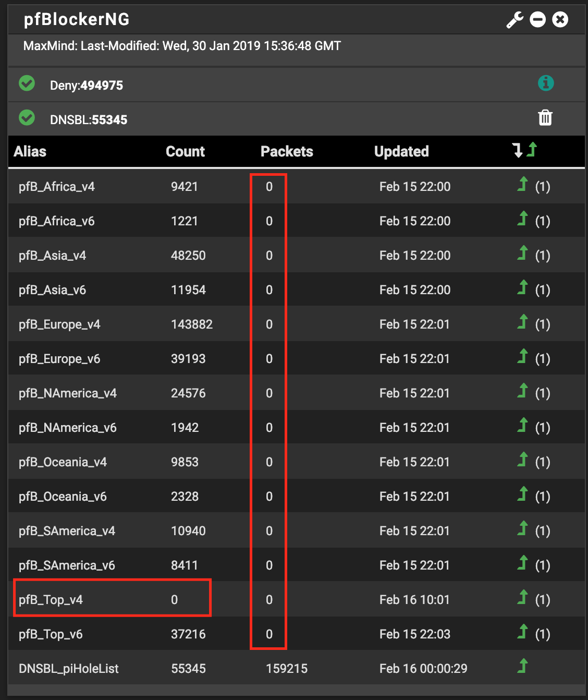This screenshot has width=588, height=700.
Task: Click green arrow for pfB_Top_v6 row
Action: 522,632
